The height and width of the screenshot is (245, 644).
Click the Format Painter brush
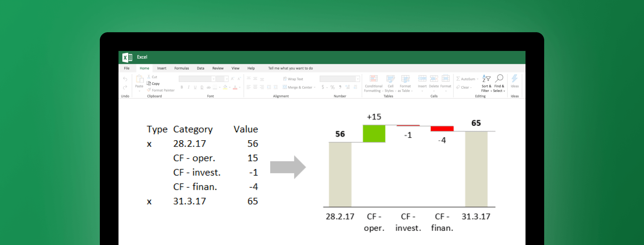click(149, 90)
